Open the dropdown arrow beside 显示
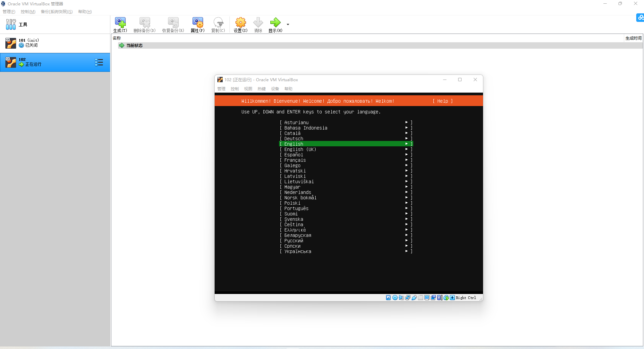This screenshot has width=644, height=349. tap(288, 24)
